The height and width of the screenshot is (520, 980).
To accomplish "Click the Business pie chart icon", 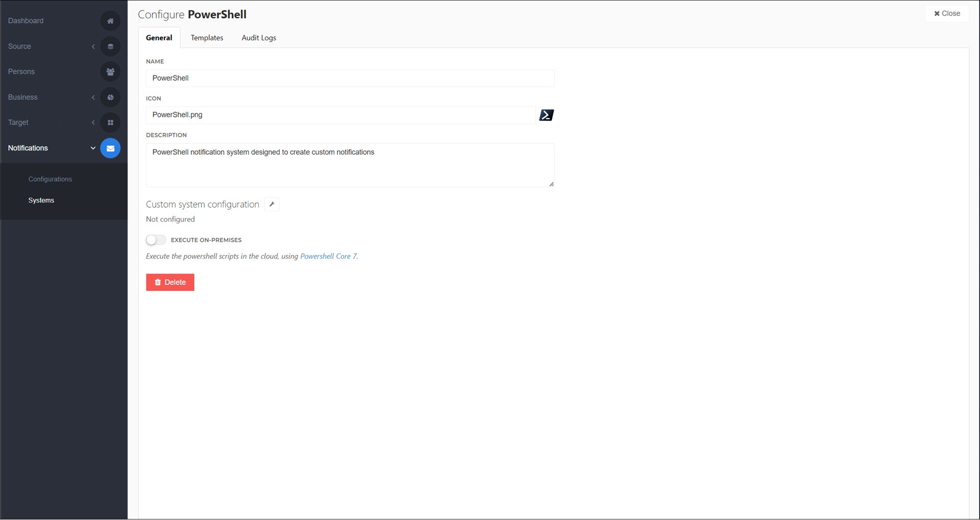I will (110, 97).
